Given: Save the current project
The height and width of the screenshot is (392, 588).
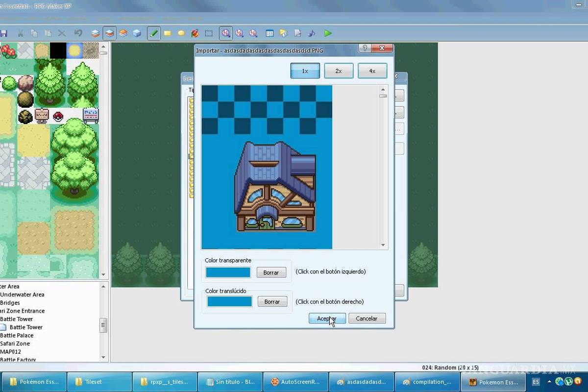Looking at the screenshot, I should (5, 33).
